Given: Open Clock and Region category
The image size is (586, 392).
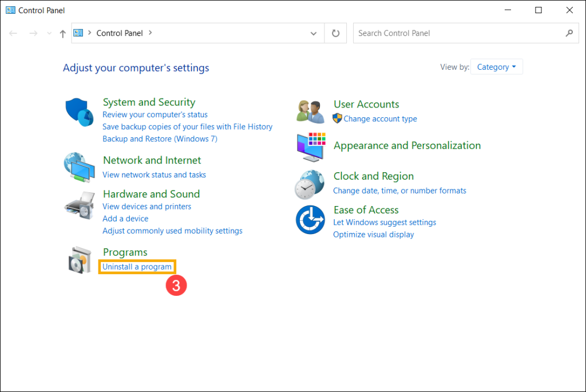Looking at the screenshot, I should point(374,176).
